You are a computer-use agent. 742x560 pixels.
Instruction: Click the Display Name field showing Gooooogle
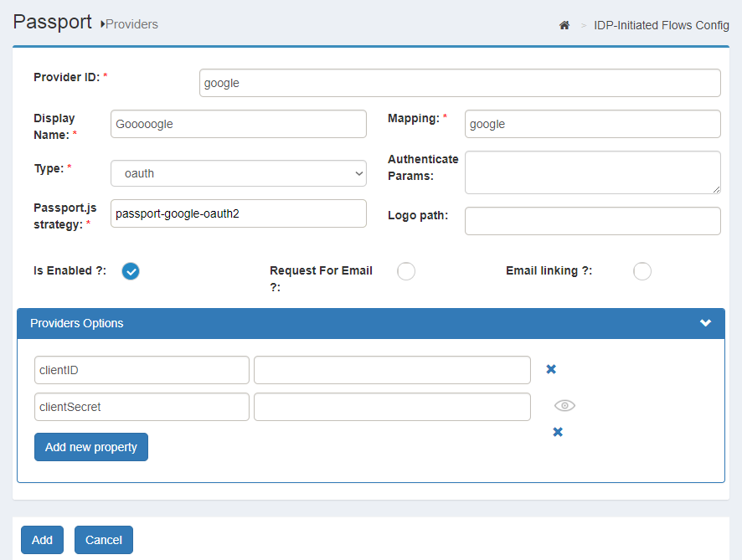coord(239,124)
